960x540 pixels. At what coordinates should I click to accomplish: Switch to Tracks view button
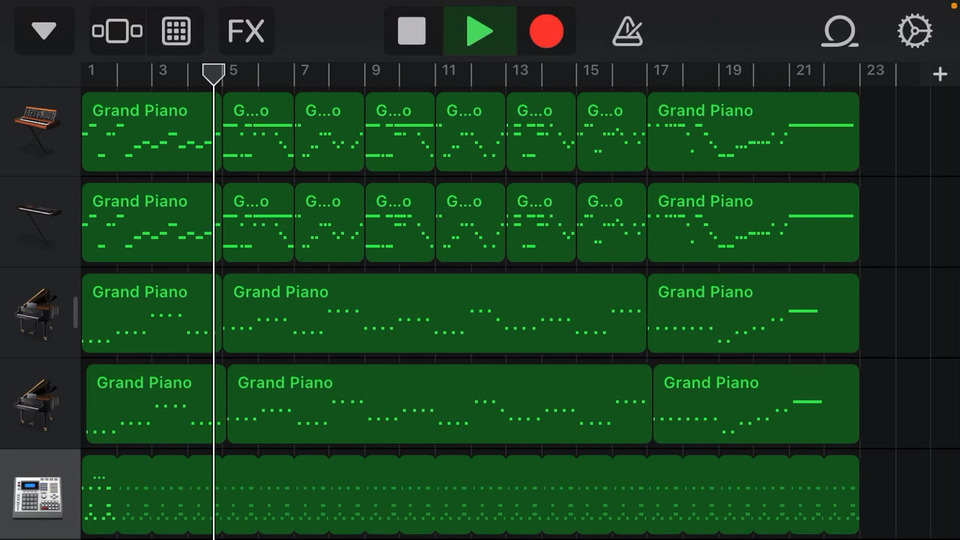117,31
